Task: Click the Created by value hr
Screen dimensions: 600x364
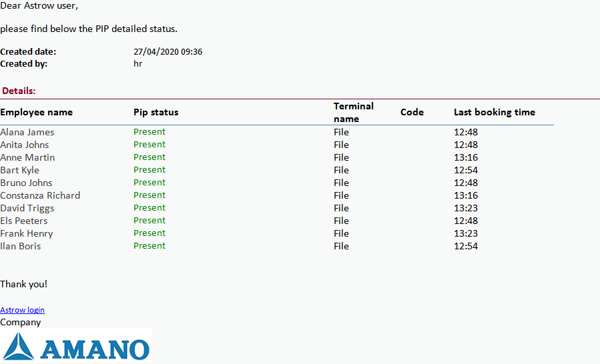Action: [137, 64]
